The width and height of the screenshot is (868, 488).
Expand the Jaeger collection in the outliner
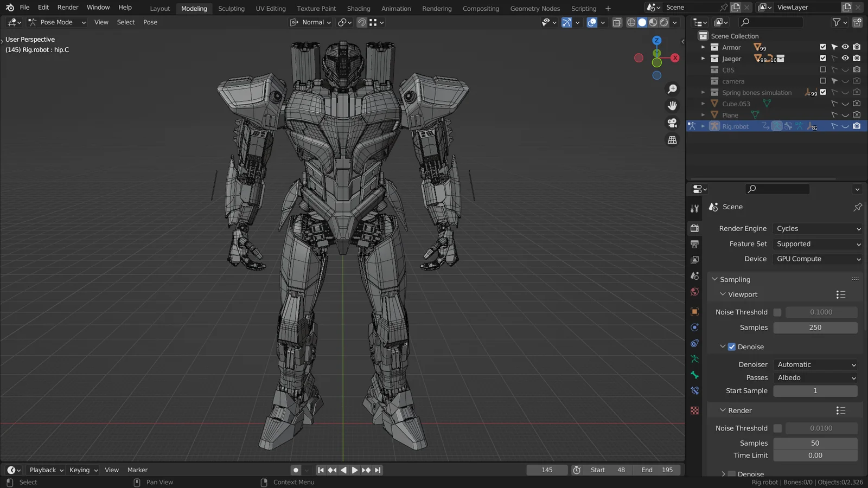703,59
